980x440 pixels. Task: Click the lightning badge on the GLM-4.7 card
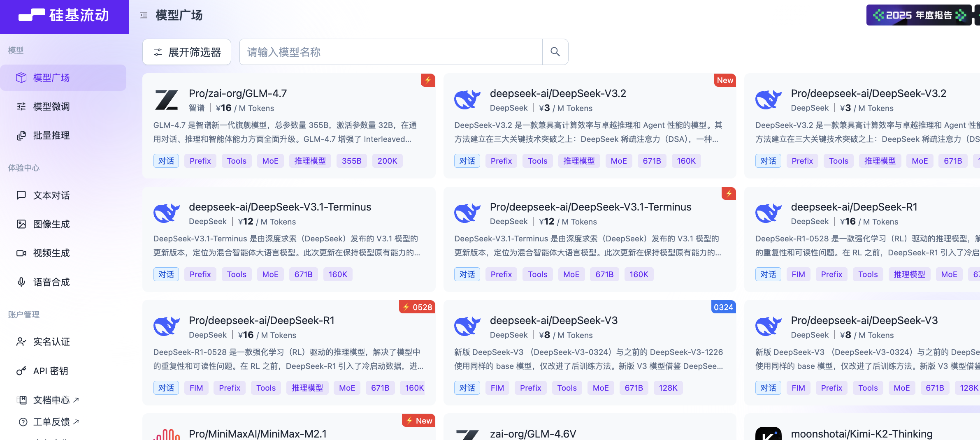pos(428,80)
